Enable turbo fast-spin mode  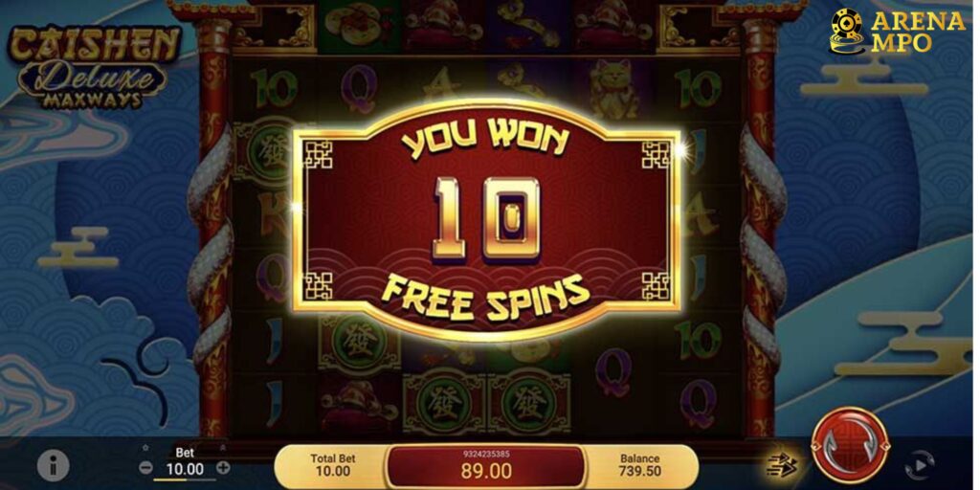[x=784, y=466]
